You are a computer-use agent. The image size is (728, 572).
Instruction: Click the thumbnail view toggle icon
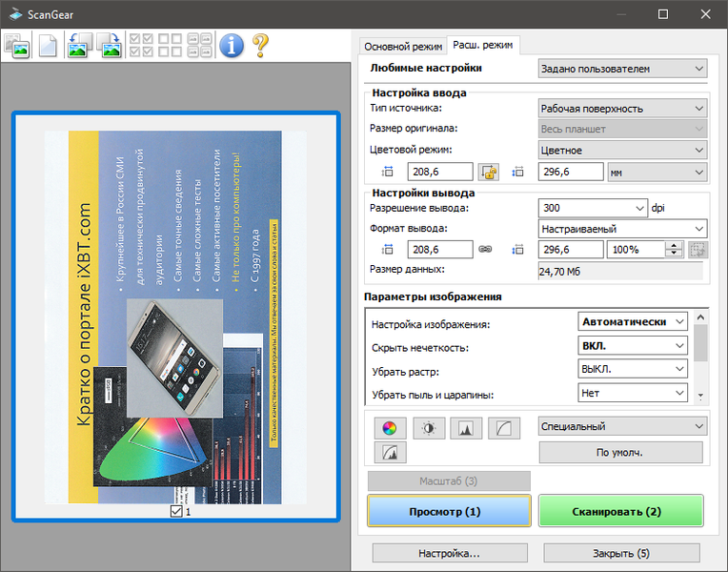point(17,46)
